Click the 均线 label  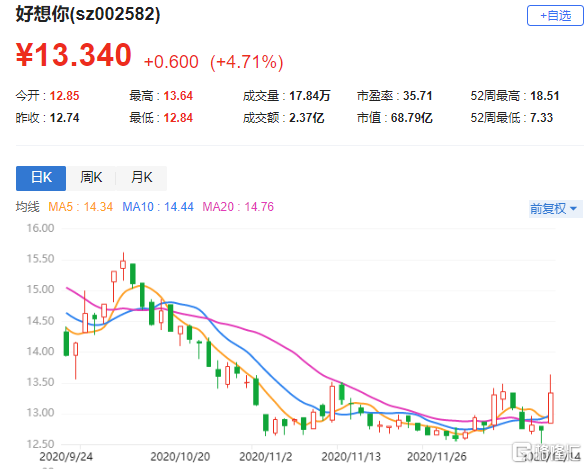(27, 207)
